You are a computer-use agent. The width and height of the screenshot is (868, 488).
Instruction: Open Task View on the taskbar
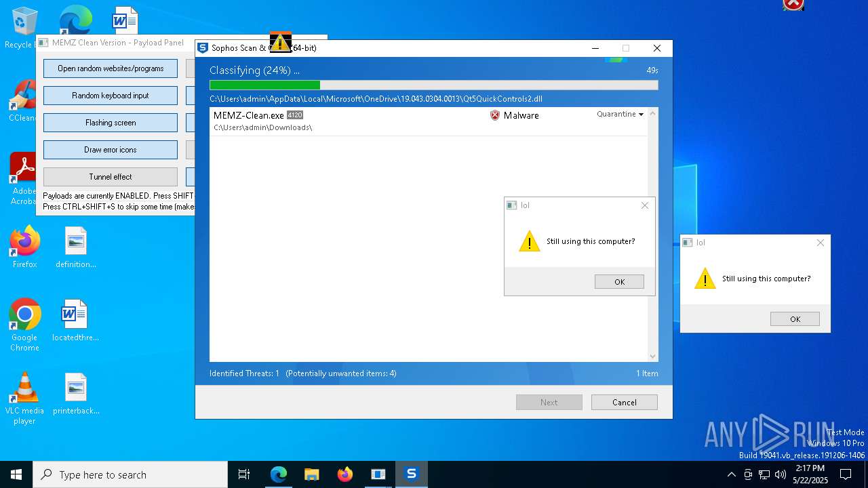pyautogui.click(x=244, y=474)
